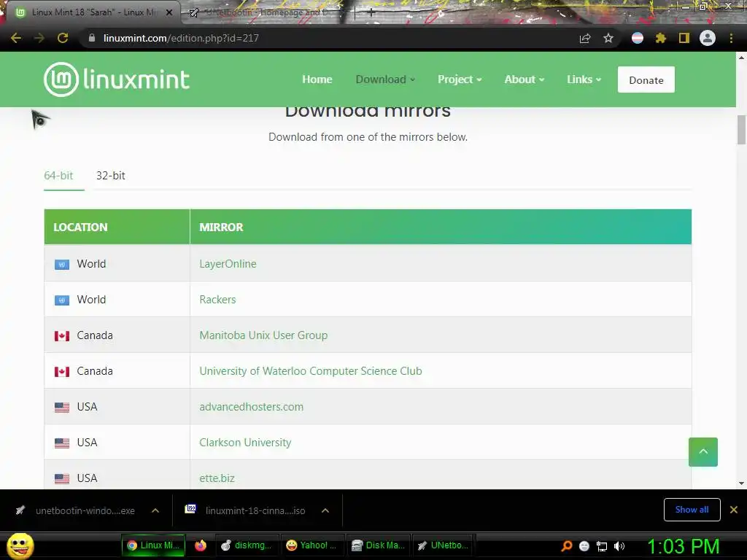Open UNetbo... taskbar window
747x560 pixels.
tap(443, 545)
